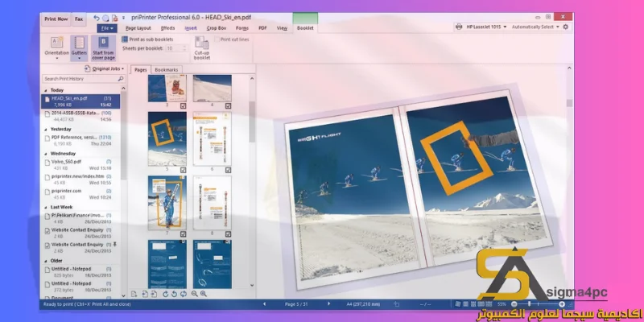
Task: Click the round refresh icon beside Undo
Action: 105,18
